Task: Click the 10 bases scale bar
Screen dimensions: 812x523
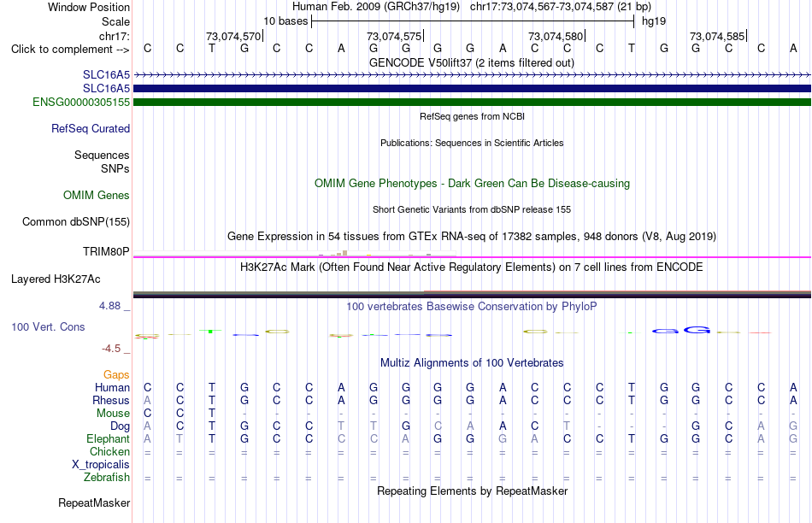Action: pos(473,21)
